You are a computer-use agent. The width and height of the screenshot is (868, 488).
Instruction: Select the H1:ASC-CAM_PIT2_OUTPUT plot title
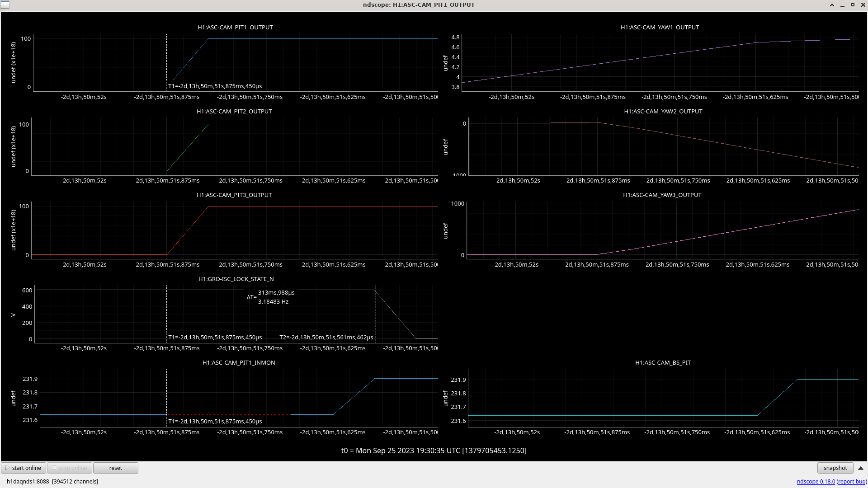234,111
